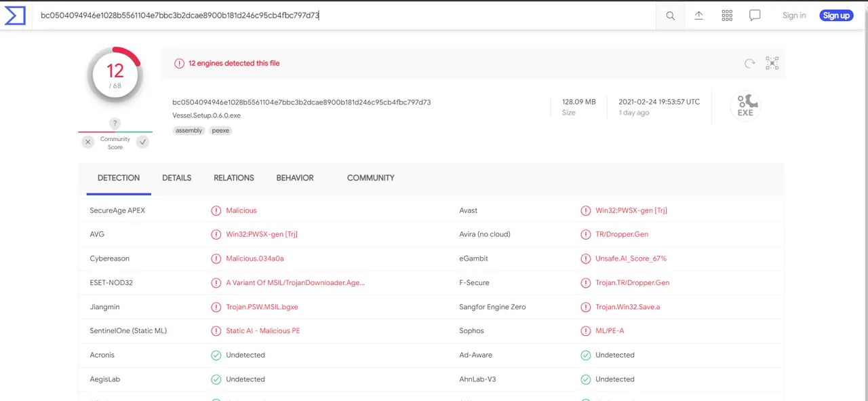
Task: Click the Sign up button
Action: [x=836, y=16]
